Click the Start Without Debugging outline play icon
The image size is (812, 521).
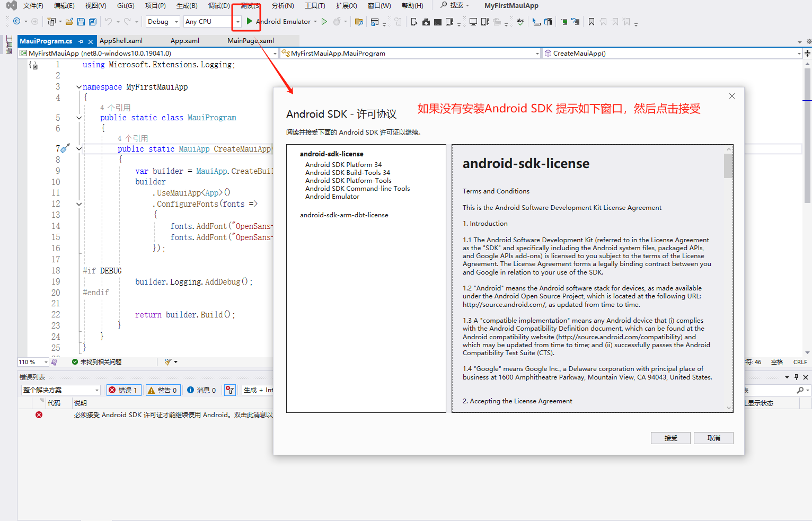pyautogui.click(x=324, y=22)
